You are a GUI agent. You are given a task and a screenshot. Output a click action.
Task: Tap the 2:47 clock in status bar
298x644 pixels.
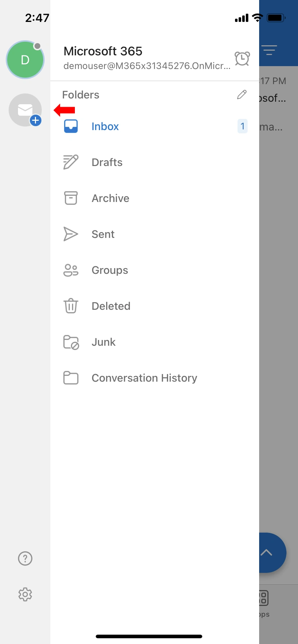click(37, 18)
